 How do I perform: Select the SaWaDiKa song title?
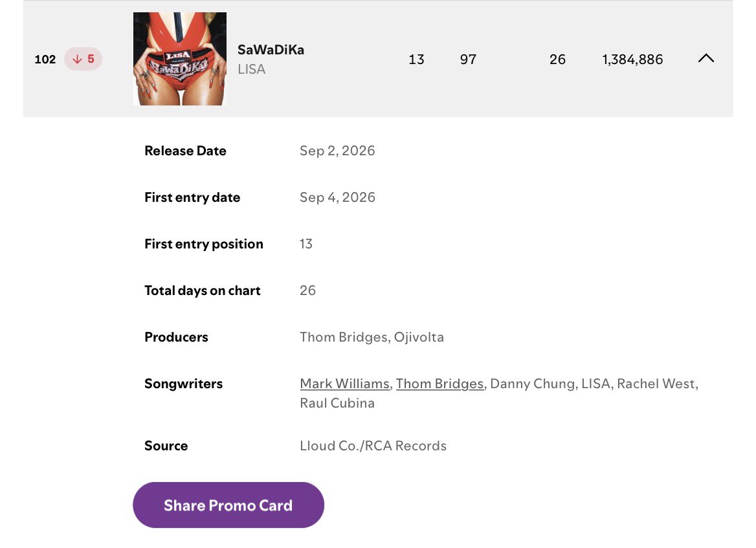click(271, 50)
